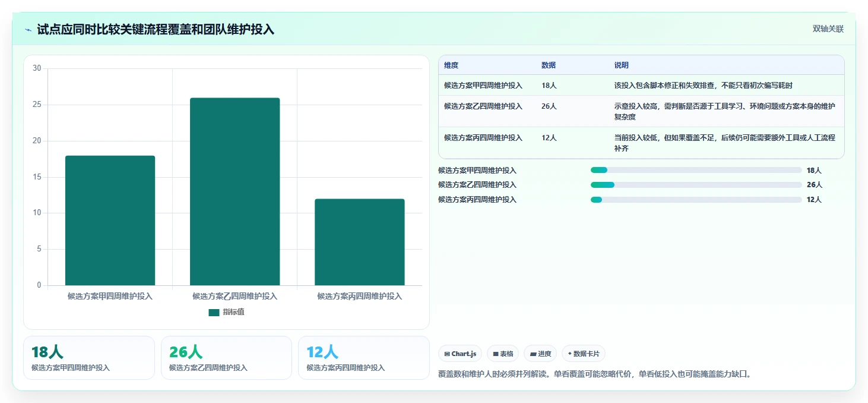The height and width of the screenshot is (403, 868).
Task: Click the 26人 progress bar
Action: [696, 185]
